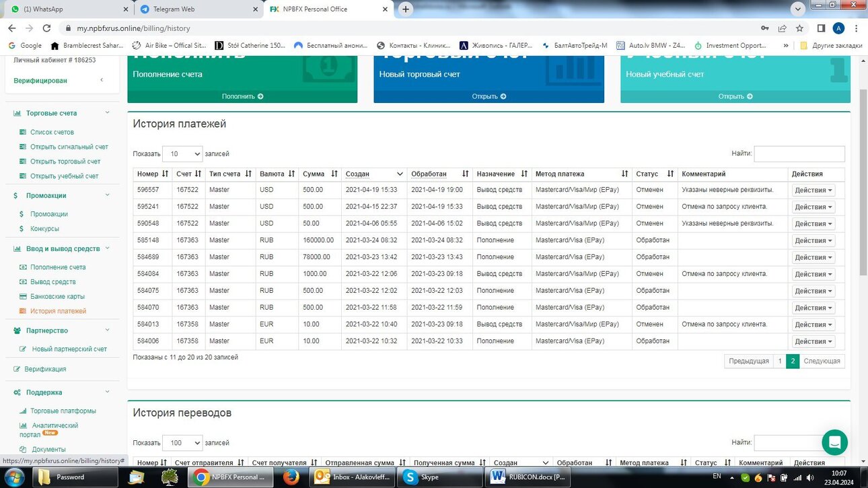Click the browser address bar URL
The image size is (868, 488).
pyautogui.click(x=133, y=28)
